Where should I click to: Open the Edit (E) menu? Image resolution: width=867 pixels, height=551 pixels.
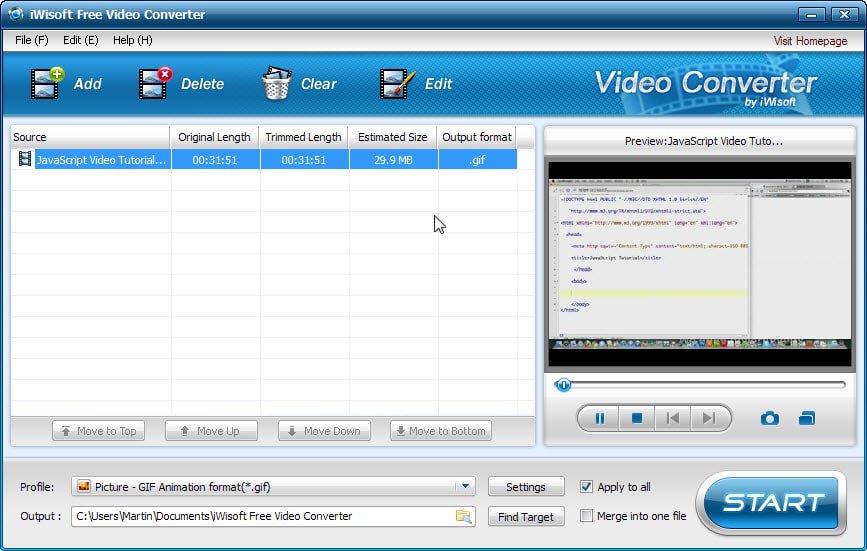point(81,40)
